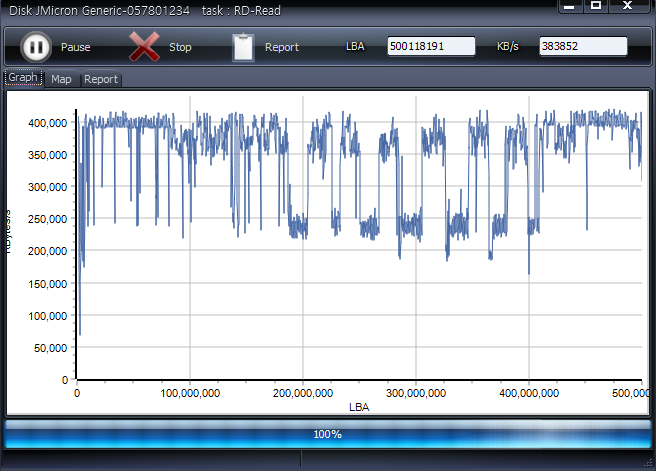656x471 pixels.
Task: Maximize the disk test window
Action: [596, 6]
